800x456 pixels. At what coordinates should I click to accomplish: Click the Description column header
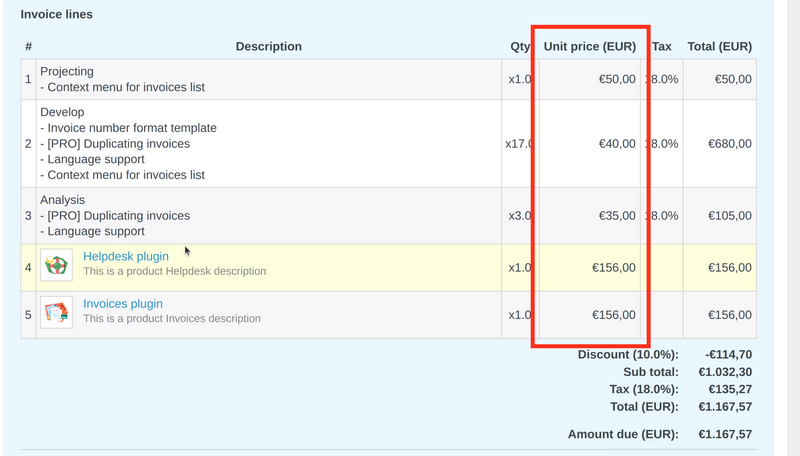pos(268,47)
